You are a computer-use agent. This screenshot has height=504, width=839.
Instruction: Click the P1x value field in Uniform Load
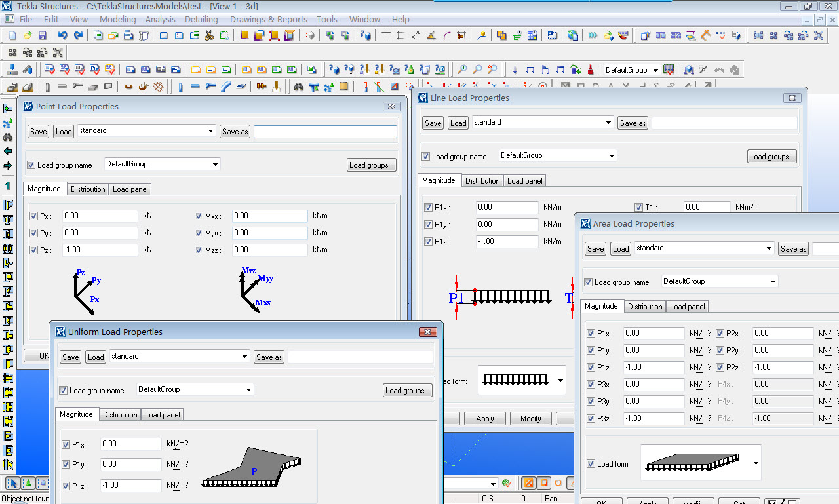click(131, 444)
